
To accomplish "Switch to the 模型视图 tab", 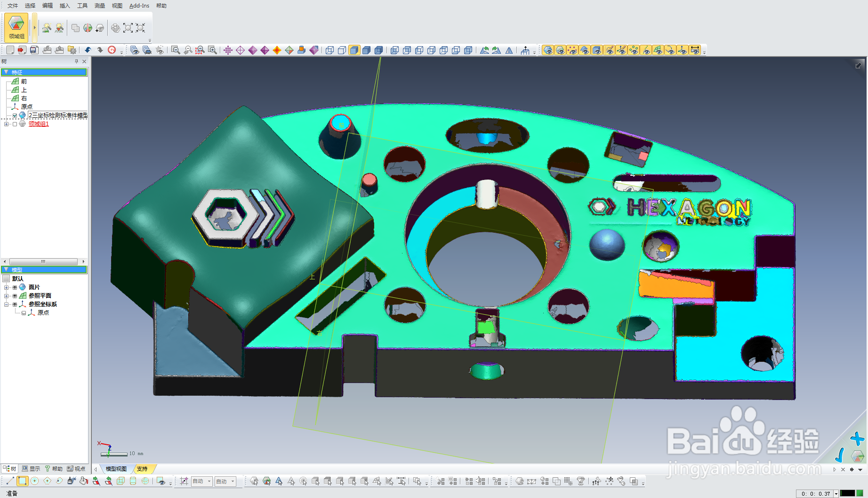I will tap(116, 469).
